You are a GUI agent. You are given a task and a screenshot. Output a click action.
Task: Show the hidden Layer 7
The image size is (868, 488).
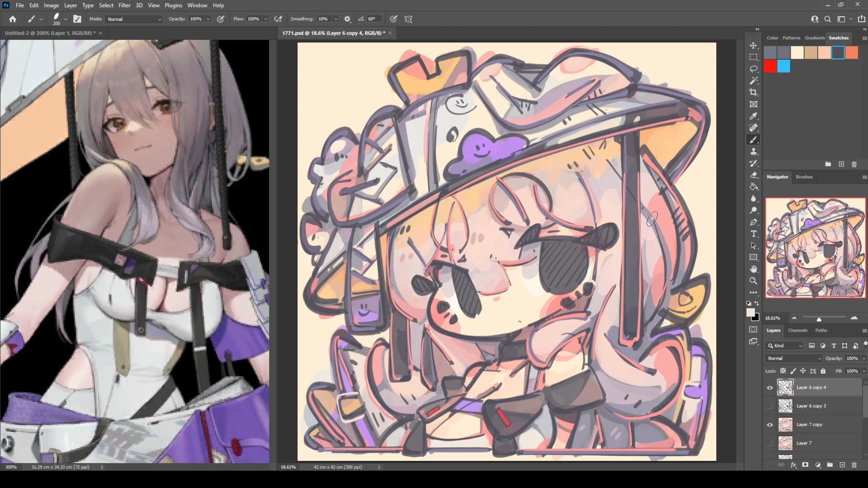(769, 443)
